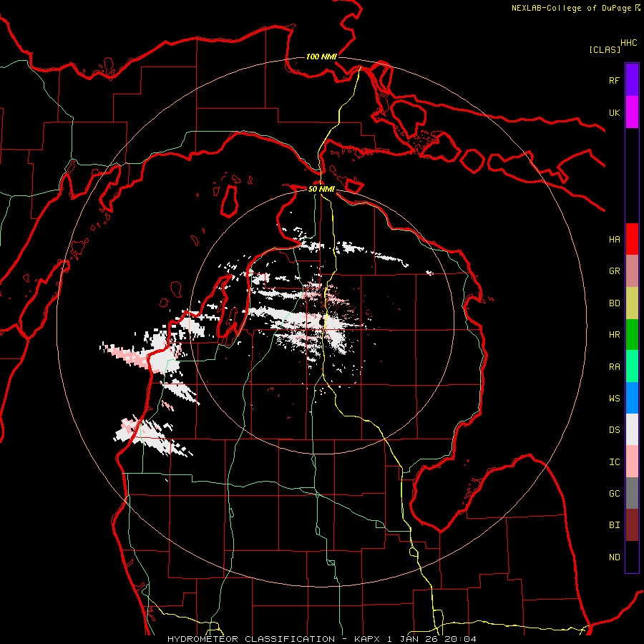This screenshot has height=644, width=644.
Task: Click the HHC product code label
Action: coord(629,43)
